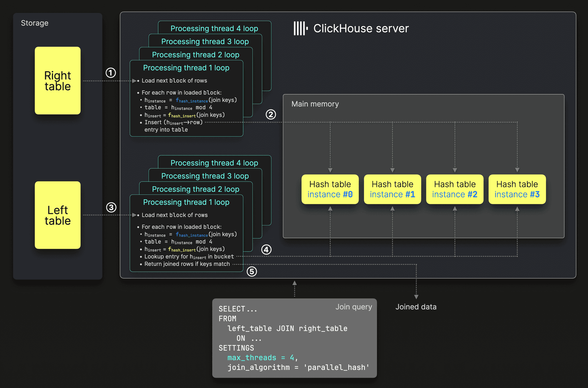The height and width of the screenshot is (388, 588).
Task: Click "table = h_instance mod 4" in lower loop
Action: click(x=178, y=242)
